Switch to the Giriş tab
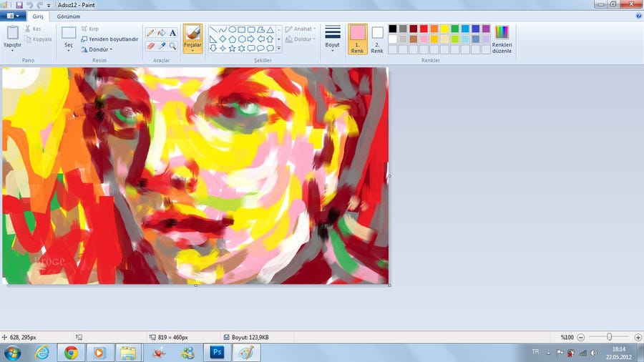Screen dimensions: 644x362 38,16
